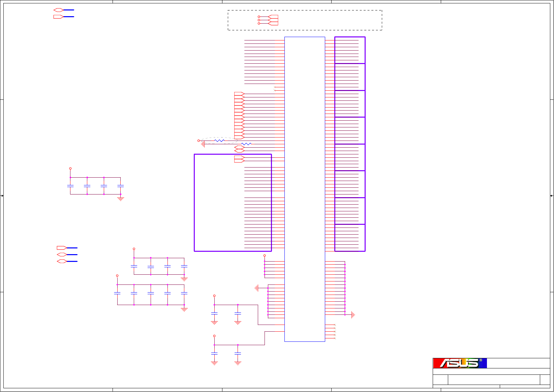Screen dimensions: 554x392
Task: Select the pentagon port atop the lower-left port trio
Action: (x=62, y=248)
